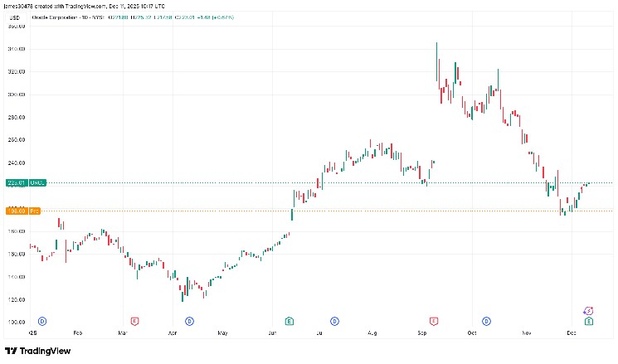
Task: Open the green earnings marker in December
Action: (x=588, y=320)
